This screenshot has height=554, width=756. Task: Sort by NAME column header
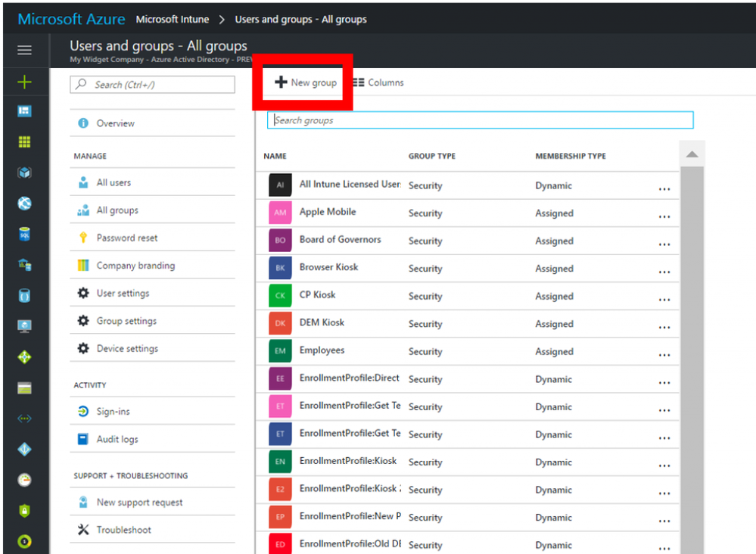(x=275, y=156)
